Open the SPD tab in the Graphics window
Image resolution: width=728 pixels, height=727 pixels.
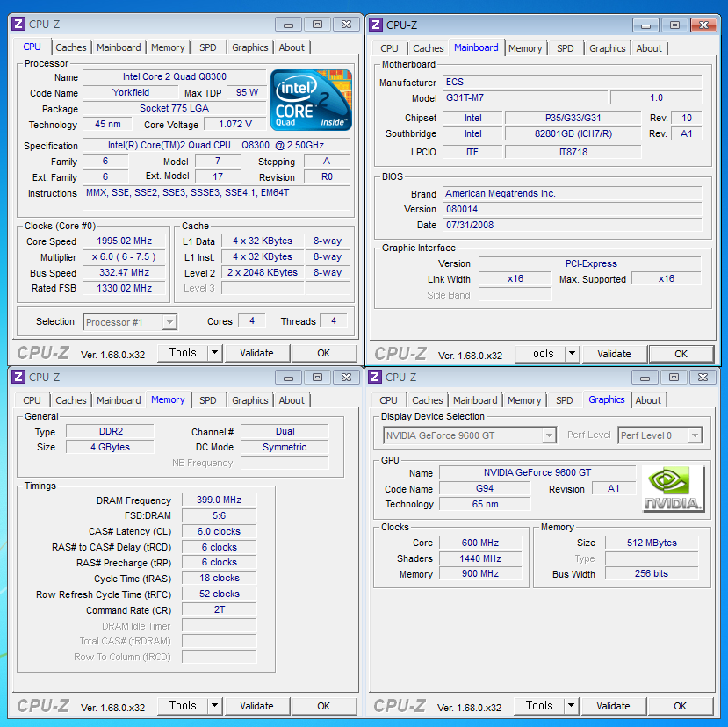point(564,400)
